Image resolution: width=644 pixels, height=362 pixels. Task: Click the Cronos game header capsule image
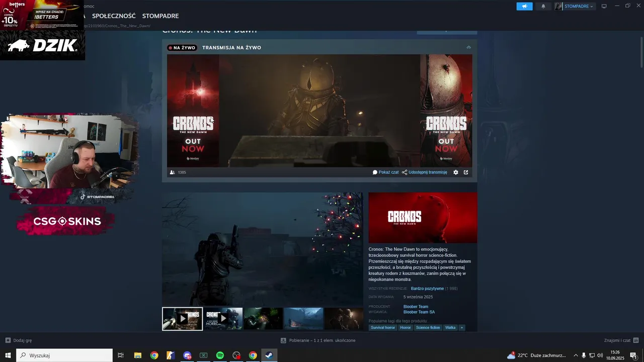point(423,218)
